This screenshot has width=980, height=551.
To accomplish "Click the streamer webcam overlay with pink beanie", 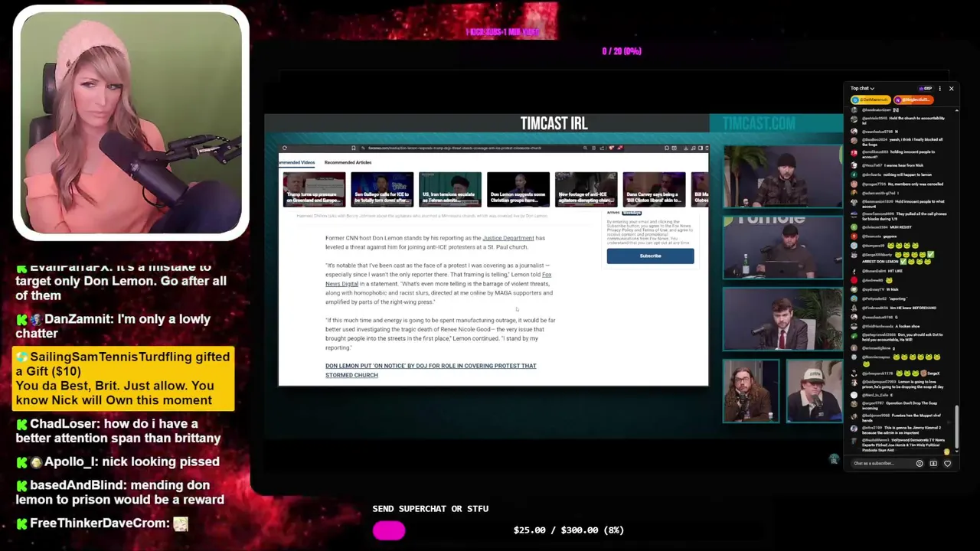I will pos(131,122).
